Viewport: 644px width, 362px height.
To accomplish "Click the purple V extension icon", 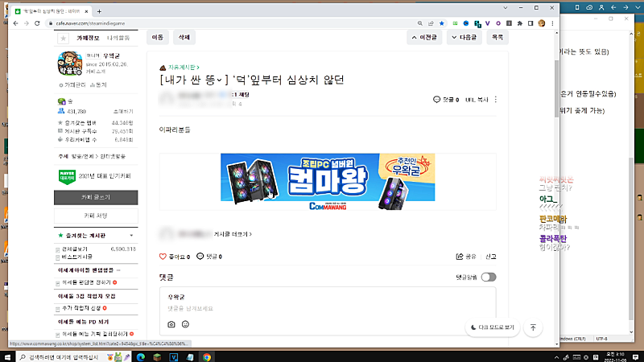I will point(488,23).
